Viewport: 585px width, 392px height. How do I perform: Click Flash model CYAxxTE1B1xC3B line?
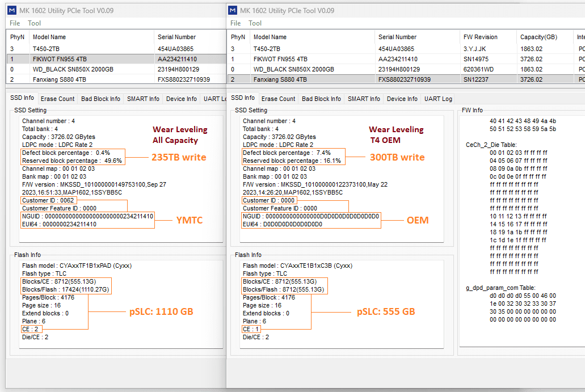298,265
